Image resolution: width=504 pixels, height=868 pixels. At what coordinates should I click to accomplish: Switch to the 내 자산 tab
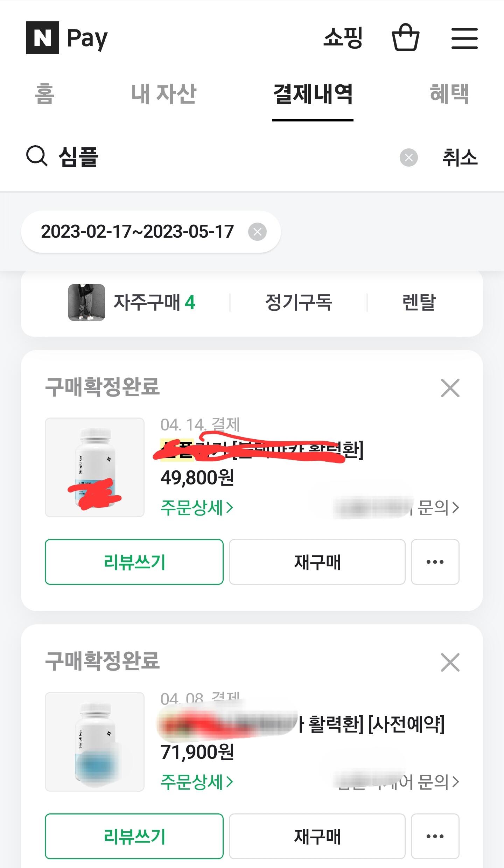[x=163, y=94]
